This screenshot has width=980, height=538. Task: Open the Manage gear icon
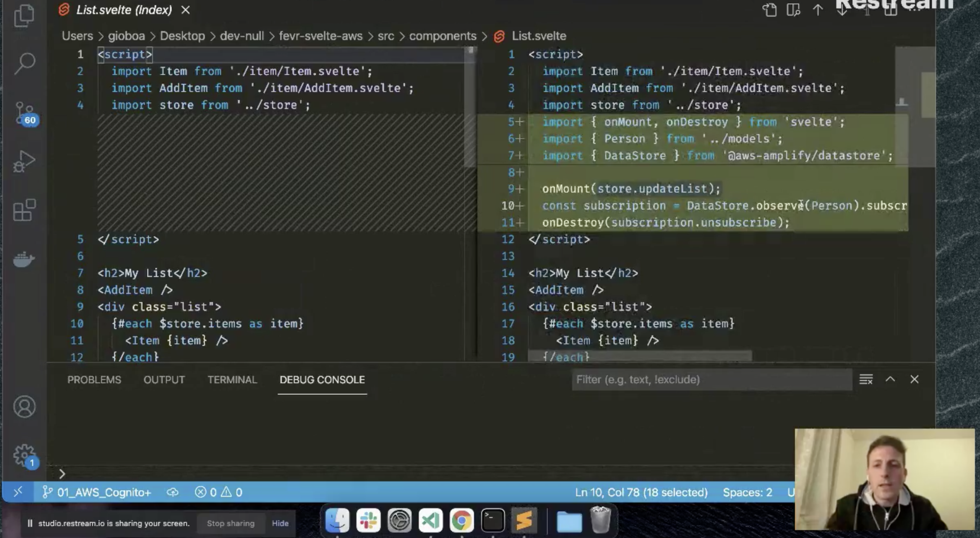[x=25, y=456]
